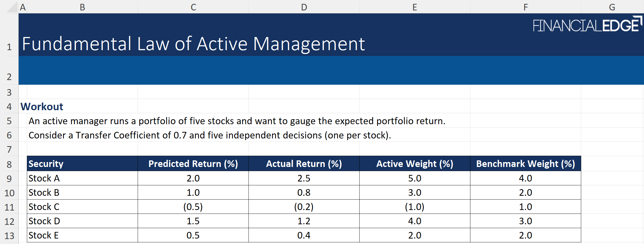Click the Predicted Return (%) header cell
Viewport: 644px width, 244px height.
[193, 164]
